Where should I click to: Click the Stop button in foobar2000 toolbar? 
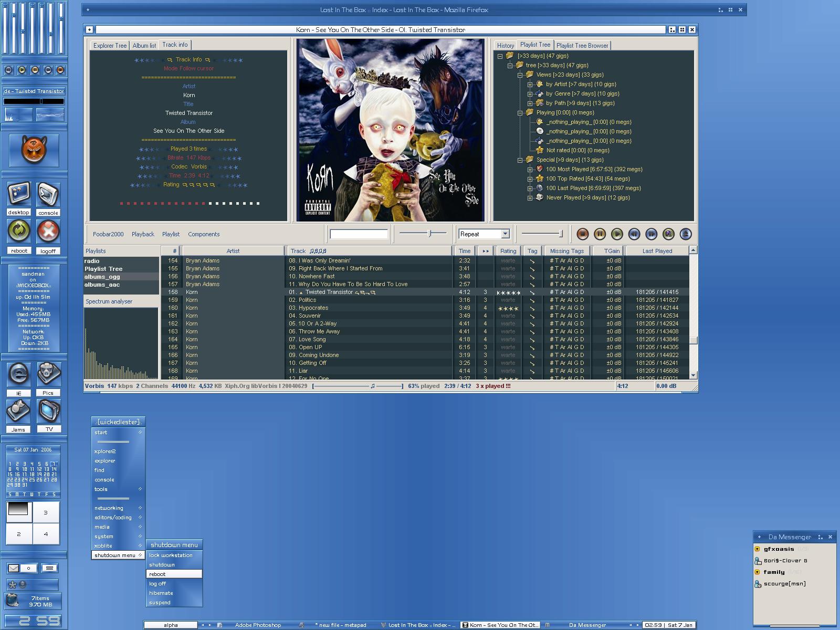point(582,234)
